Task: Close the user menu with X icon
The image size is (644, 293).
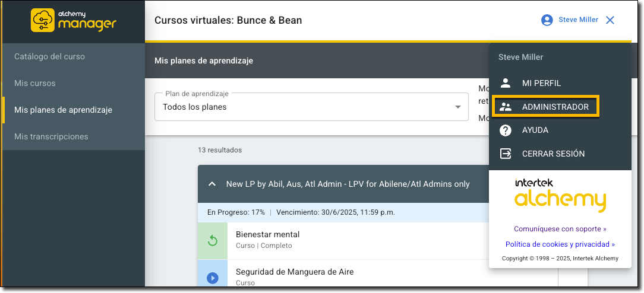Action: click(610, 20)
